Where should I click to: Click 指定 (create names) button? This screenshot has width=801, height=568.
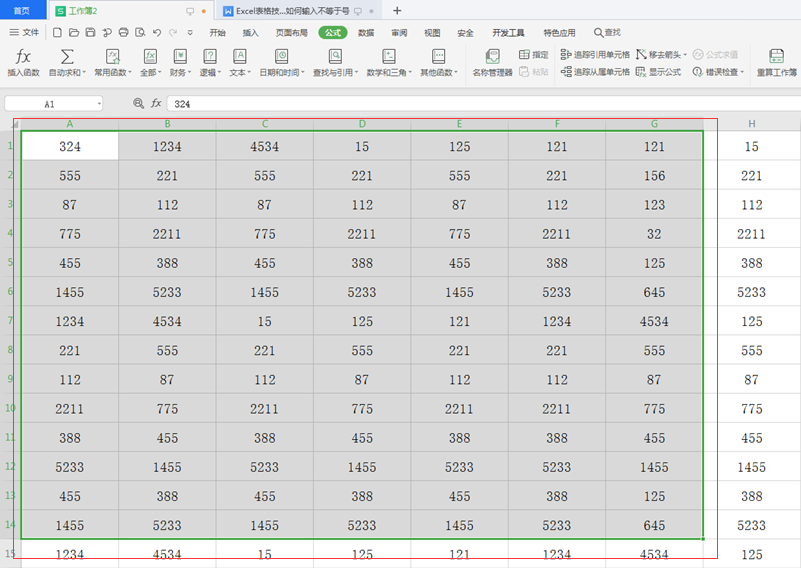point(533,55)
